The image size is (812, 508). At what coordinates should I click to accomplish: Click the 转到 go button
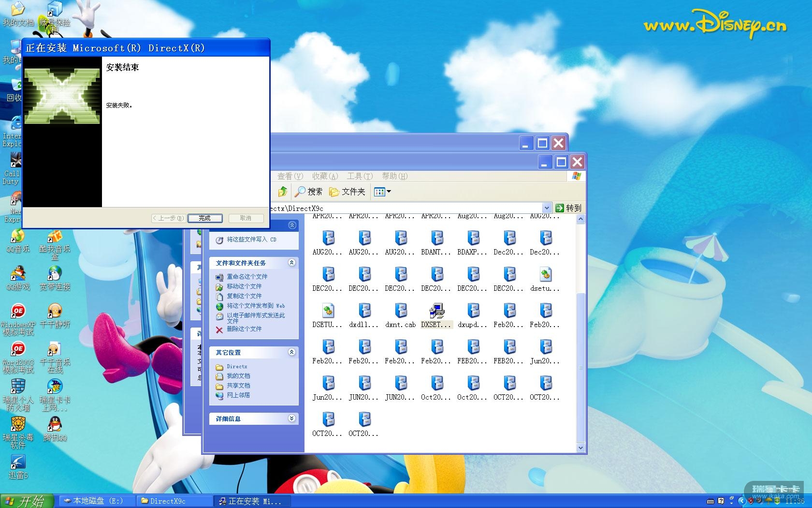pyautogui.click(x=568, y=208)
